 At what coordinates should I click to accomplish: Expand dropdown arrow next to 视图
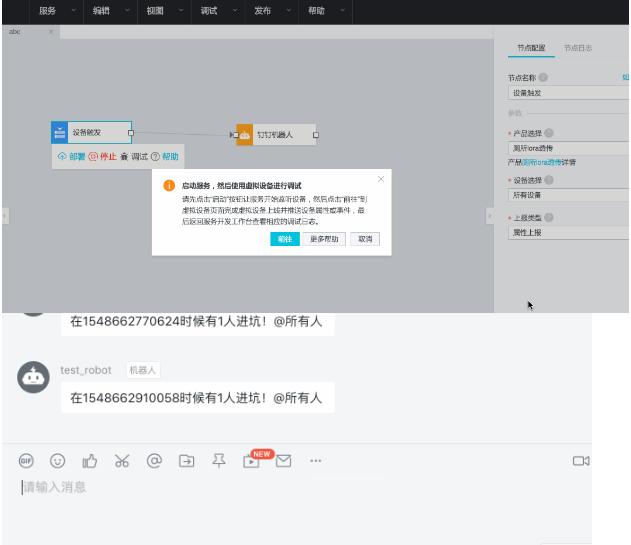tap(181, 10)
